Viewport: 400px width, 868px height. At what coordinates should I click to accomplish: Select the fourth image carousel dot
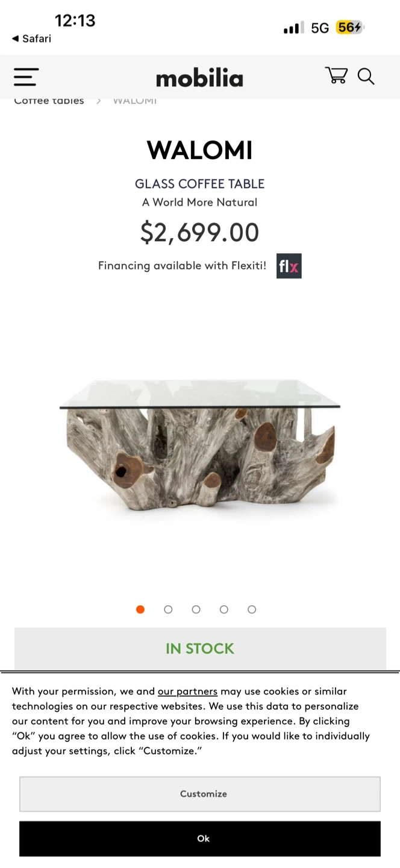click(x=224, y=609)
